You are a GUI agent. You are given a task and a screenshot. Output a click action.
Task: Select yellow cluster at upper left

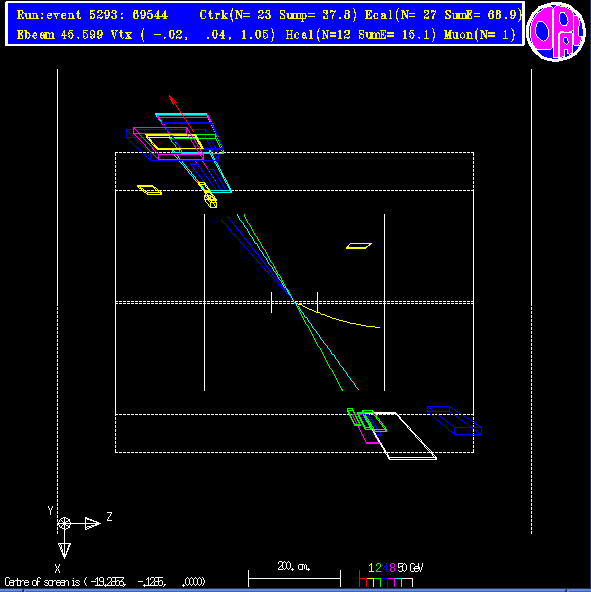[x=150, y=190]
